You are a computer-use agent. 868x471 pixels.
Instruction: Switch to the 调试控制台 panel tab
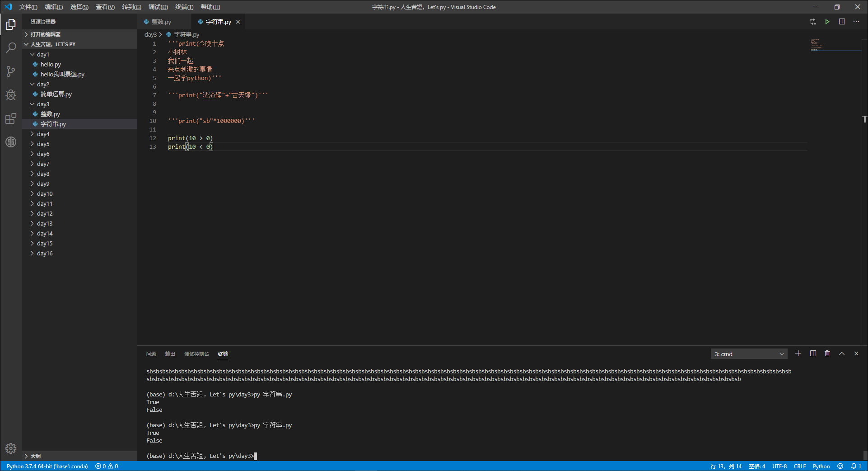[x=196, y=354]
